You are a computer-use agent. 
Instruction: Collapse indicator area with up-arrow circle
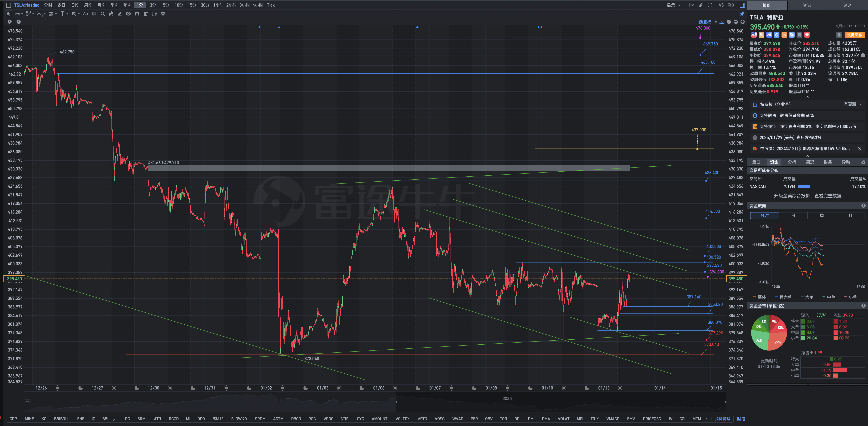19,22
